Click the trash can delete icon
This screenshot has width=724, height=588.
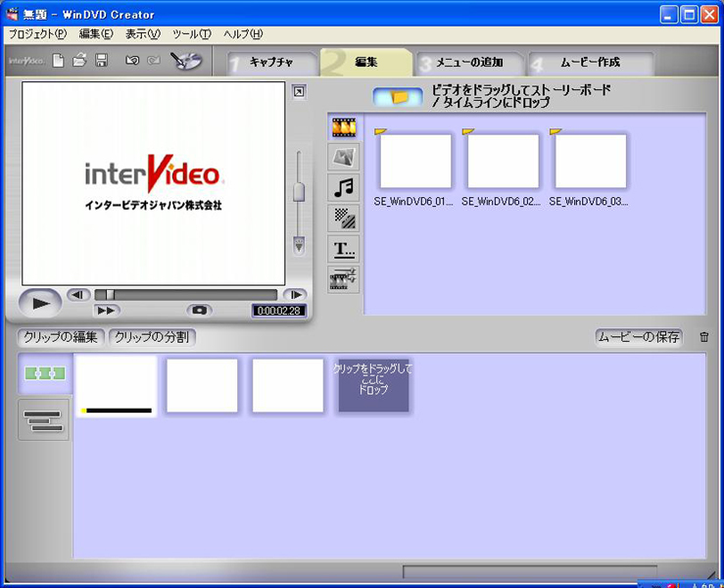703,337
